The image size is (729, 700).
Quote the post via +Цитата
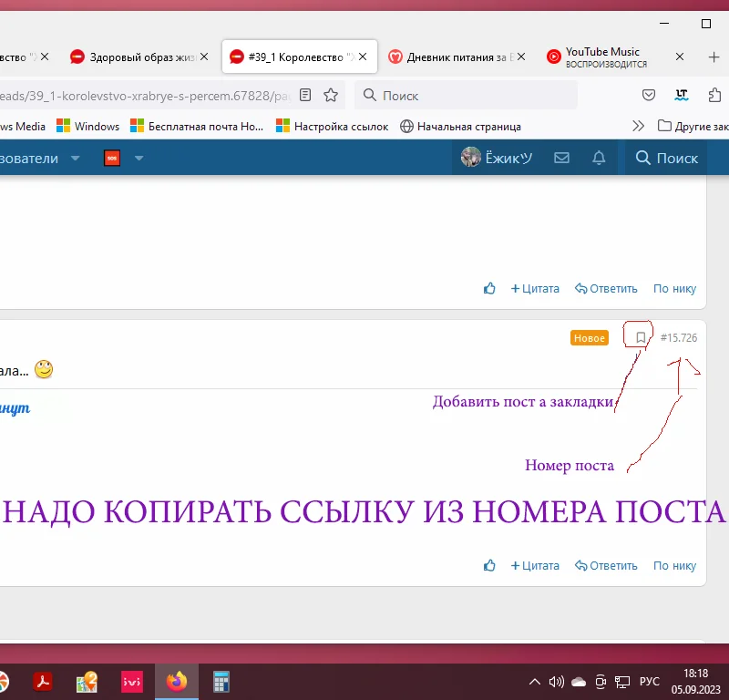(535, 565)
